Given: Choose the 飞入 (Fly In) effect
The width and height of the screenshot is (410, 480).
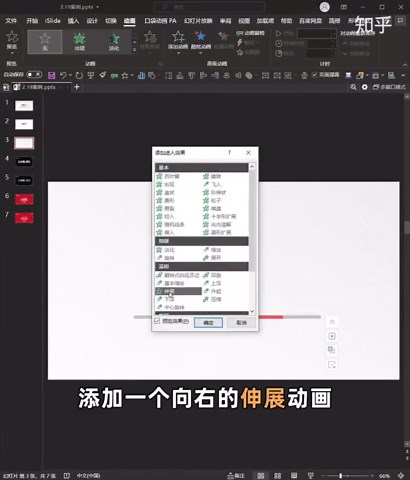Looking at the screenshot, I should tap(212, 184).
